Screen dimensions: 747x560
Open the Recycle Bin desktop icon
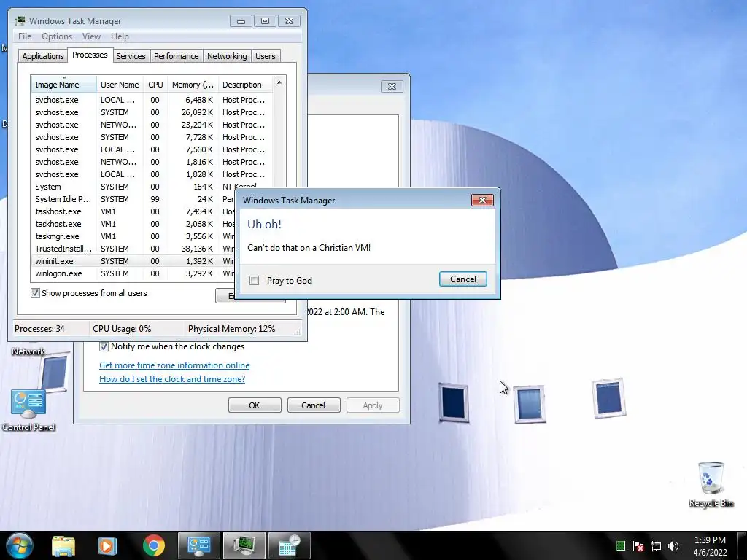(711, 484)
